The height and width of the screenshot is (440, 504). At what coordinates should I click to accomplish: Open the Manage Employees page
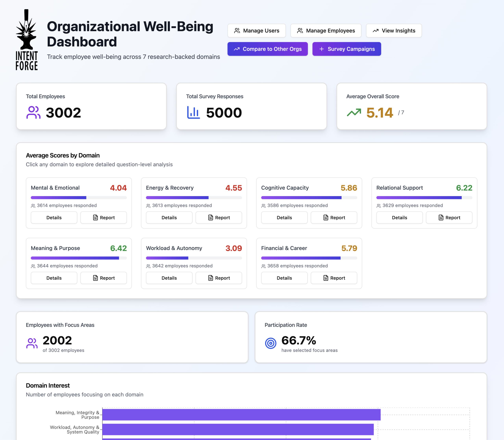click(326, 31)
